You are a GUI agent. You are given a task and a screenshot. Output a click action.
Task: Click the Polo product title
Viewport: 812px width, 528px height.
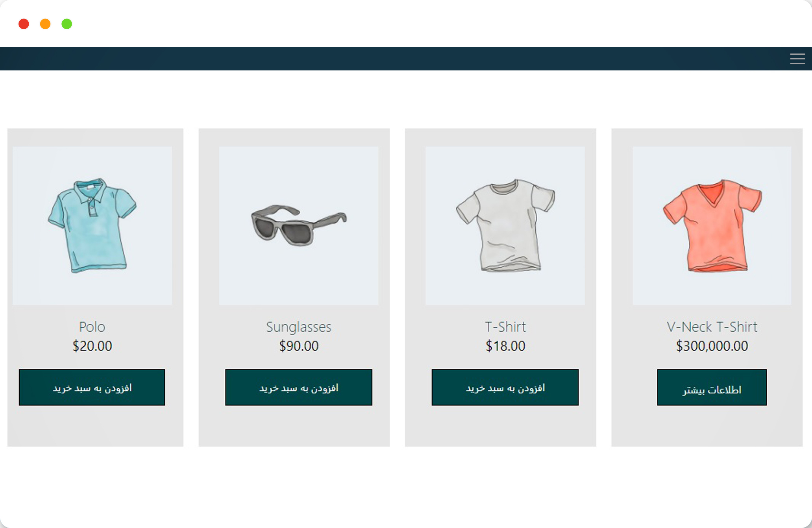[x=92, y=327]
